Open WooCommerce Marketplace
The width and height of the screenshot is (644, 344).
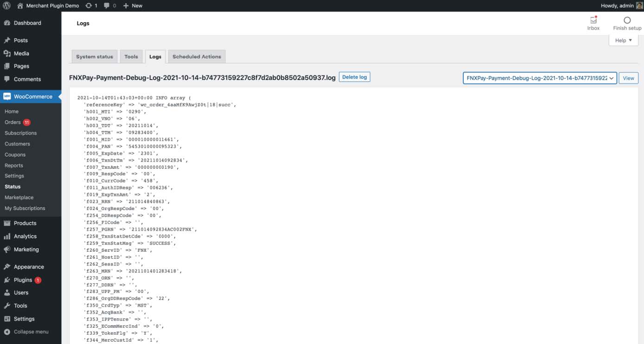19,197
